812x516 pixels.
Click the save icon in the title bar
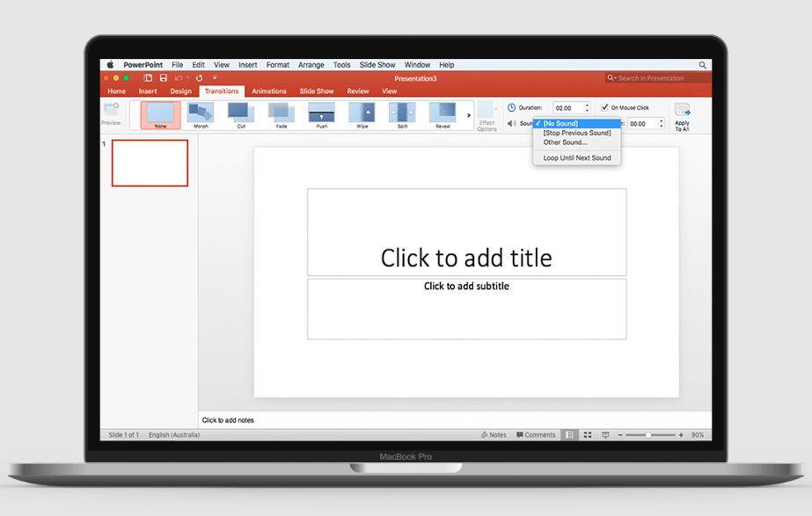click(164, 78)
